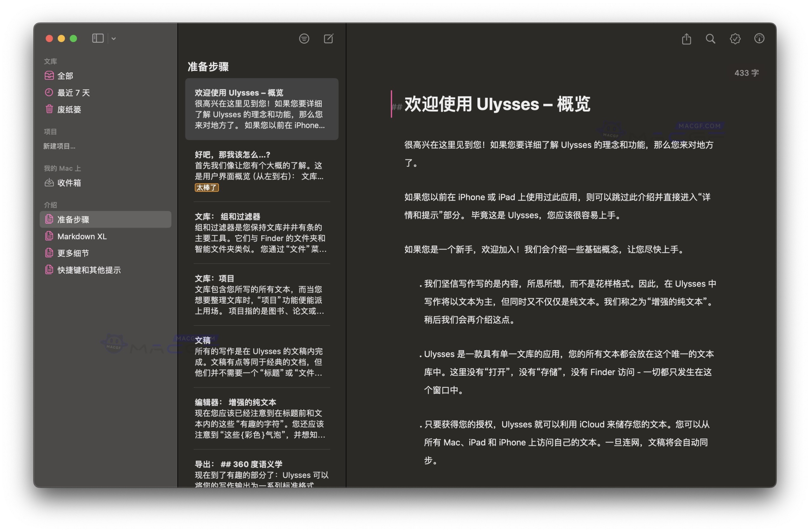Open the 废纸篓 trash group
The height and width of the screenshot is (532, 810).
click(x=69, y=109)
